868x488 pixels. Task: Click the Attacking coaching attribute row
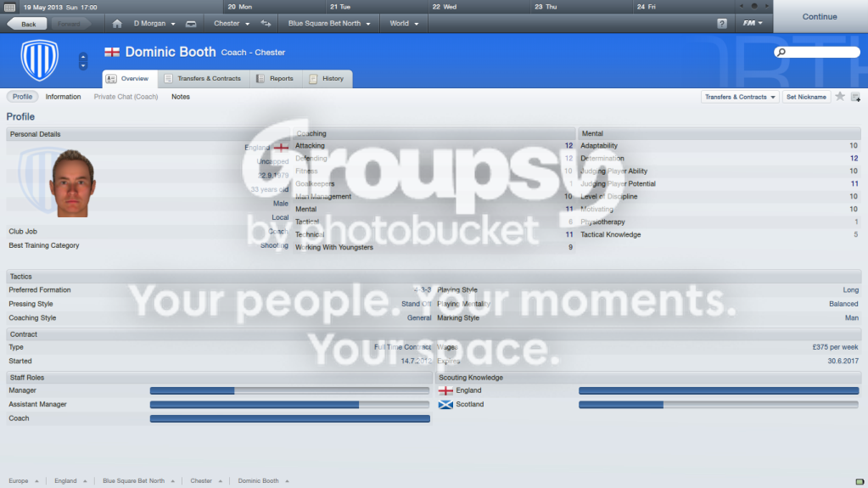click(x=434, y=146)
